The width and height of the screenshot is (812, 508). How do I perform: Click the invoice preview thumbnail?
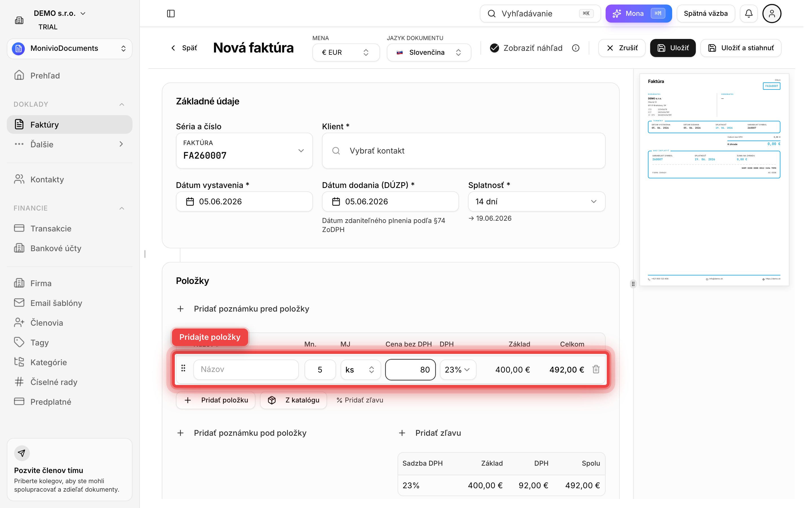click(714, 180)
